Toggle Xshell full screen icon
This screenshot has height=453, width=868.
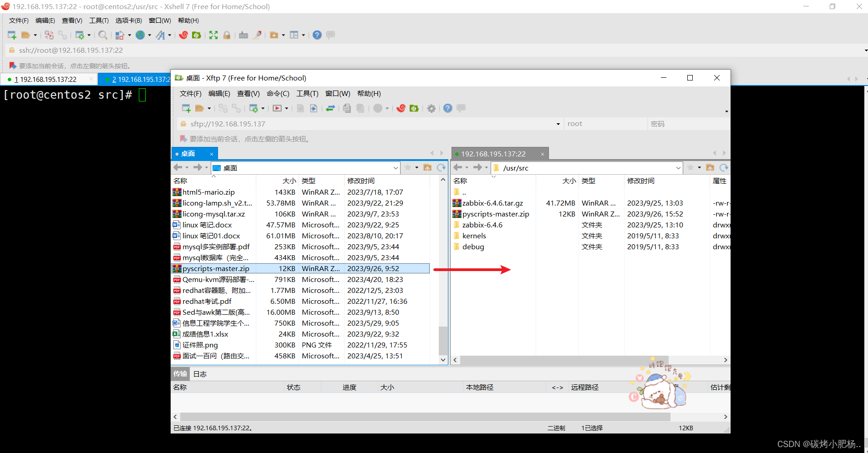pos(213,35)
